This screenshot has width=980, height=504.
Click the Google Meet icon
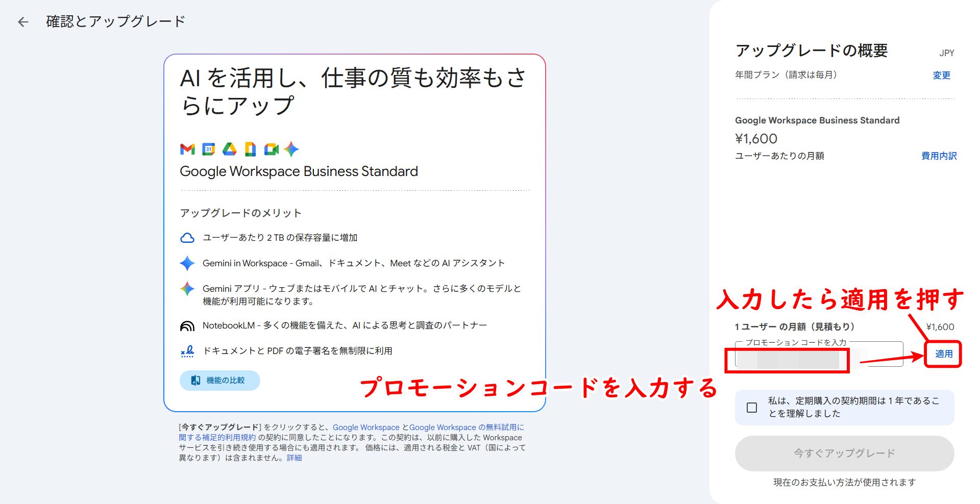click(x=271, y=149)
